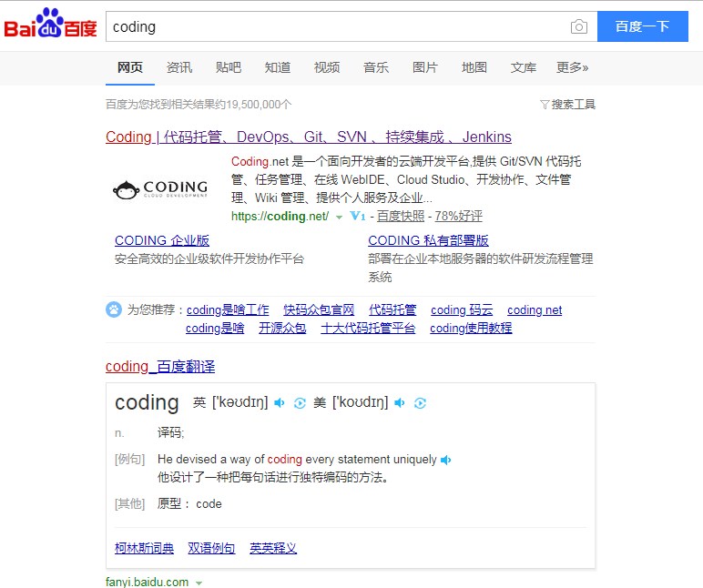The width and height of the screenshot is (703, 588).
Task: Open recommended search coding是啥工作
Action: tap(228, 310)
